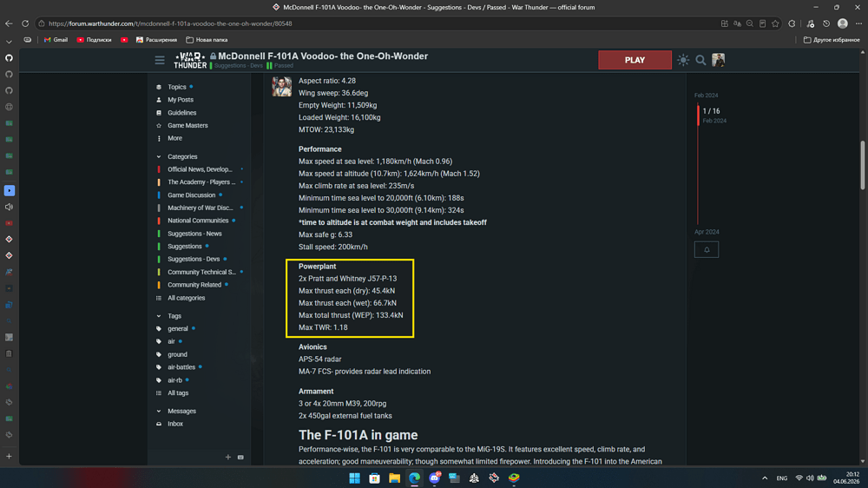Open the Подписки YouTube bookmark
This screenshot has height=488, width=868.
click(94, 40)
